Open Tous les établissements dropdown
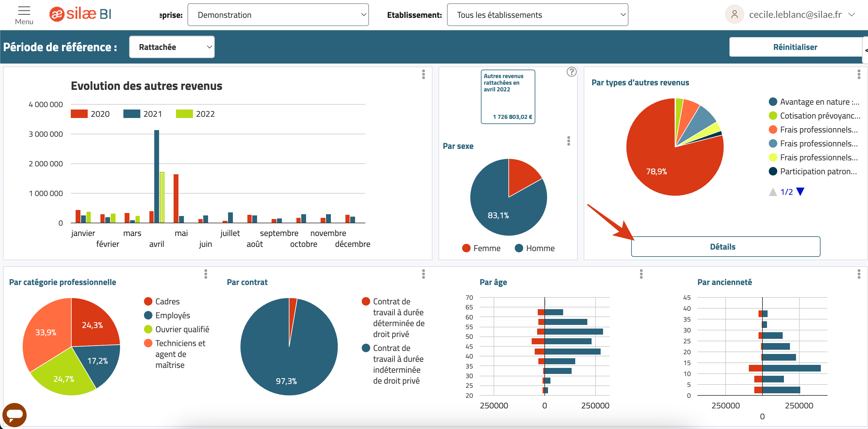The width and height of the screenshot is (868, 429). [537, 15]
